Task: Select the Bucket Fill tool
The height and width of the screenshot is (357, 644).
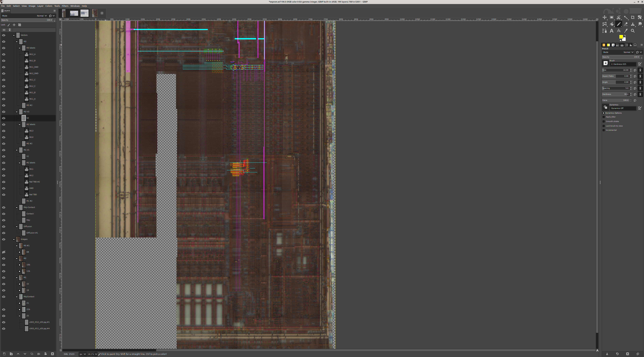Action: (611, 24)
